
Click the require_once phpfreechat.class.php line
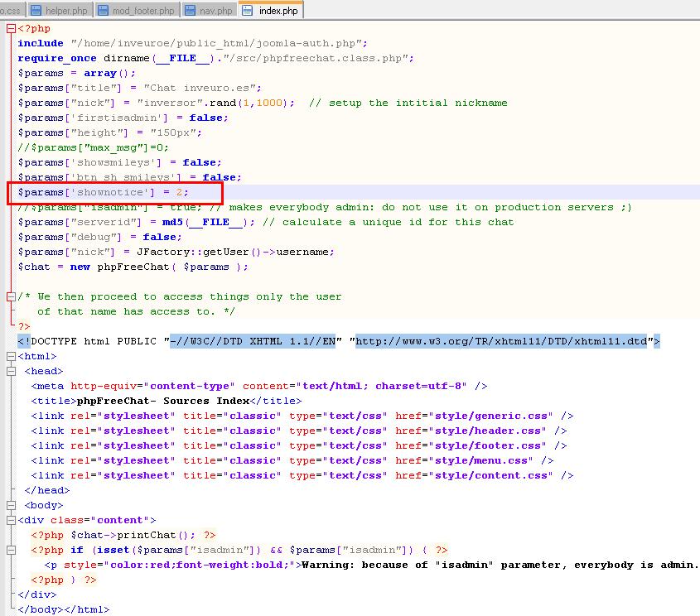215,59
